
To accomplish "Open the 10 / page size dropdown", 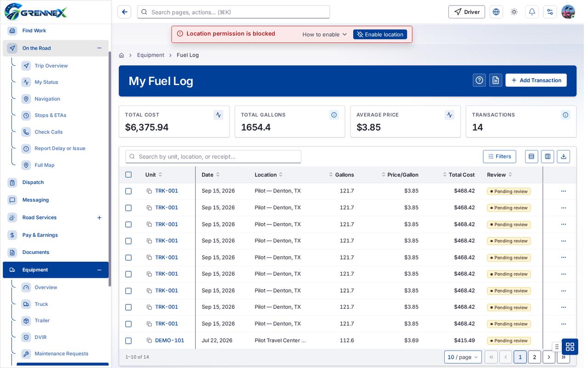I will [x=463, y=357].
